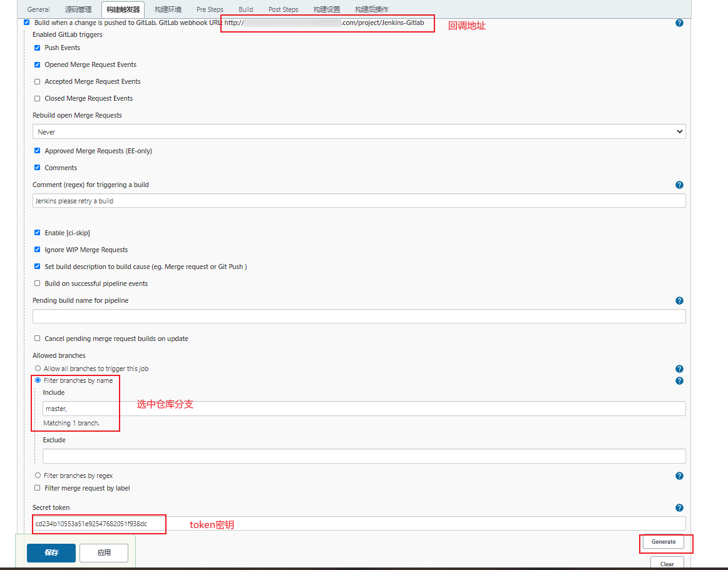Click the 'Matching 1 branch.' text
This screenshot has width=728, height=570.
tap(71, 423)
